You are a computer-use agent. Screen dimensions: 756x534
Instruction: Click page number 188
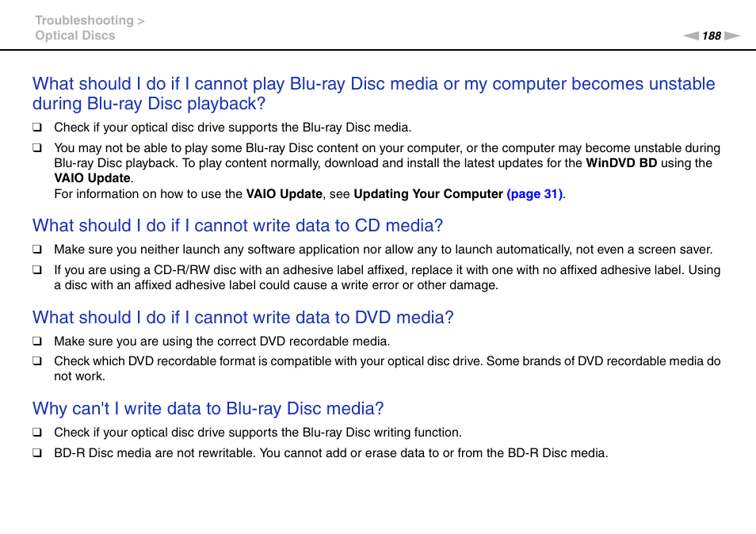coord(711,36)
